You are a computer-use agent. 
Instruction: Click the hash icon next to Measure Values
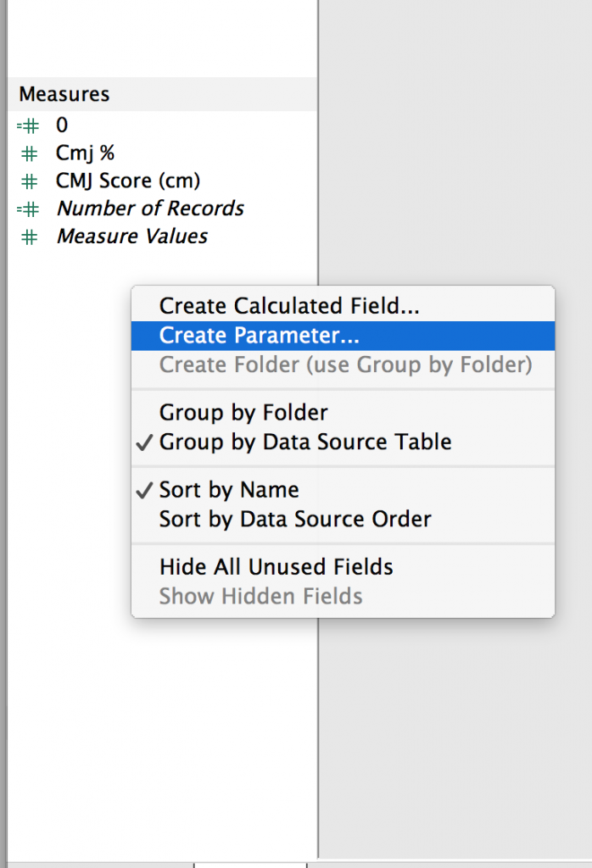[x=30, y=237]
